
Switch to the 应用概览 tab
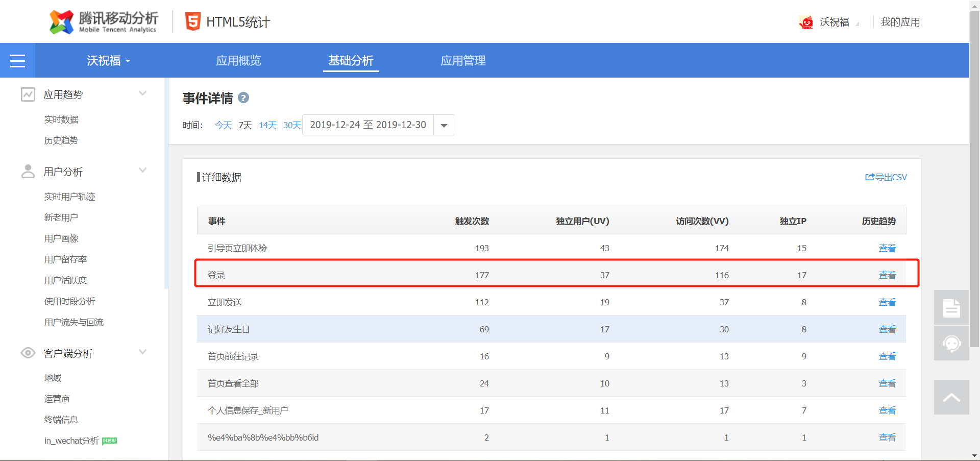(238, 61)
